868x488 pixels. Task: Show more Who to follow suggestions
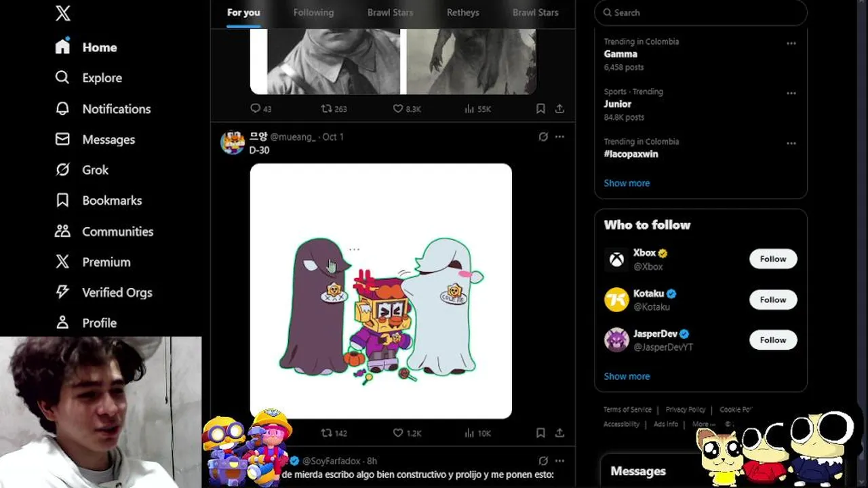(627, 376)
